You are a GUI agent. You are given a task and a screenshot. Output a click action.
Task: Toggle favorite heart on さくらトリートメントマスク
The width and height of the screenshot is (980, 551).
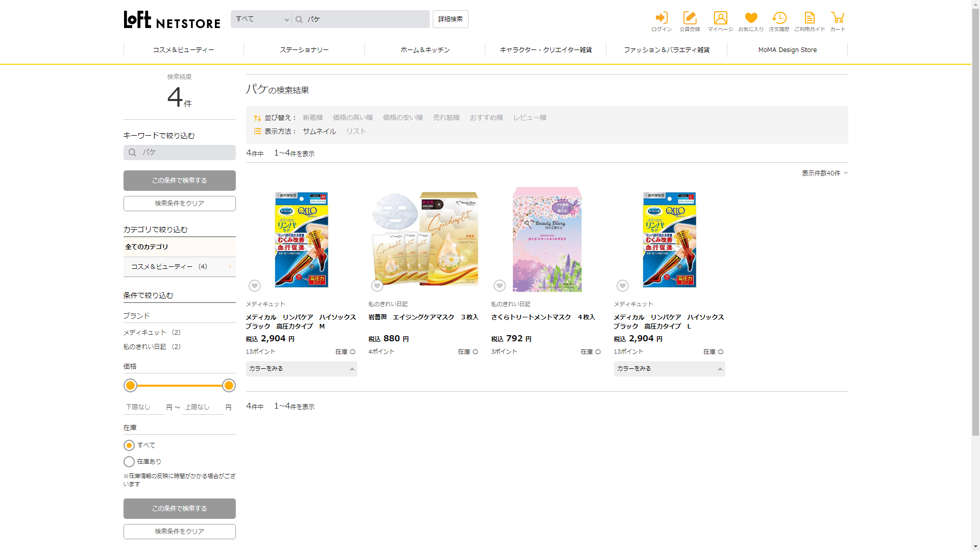tap(500, 286)
